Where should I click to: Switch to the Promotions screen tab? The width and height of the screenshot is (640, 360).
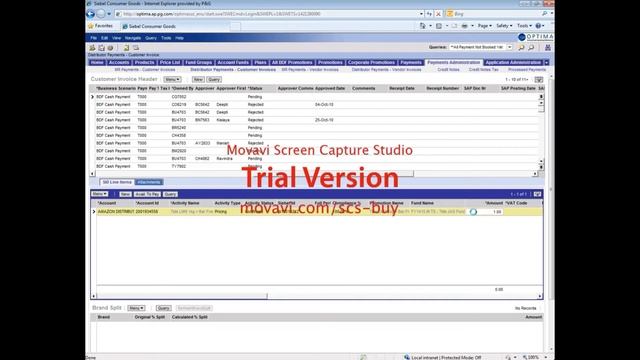330,62
